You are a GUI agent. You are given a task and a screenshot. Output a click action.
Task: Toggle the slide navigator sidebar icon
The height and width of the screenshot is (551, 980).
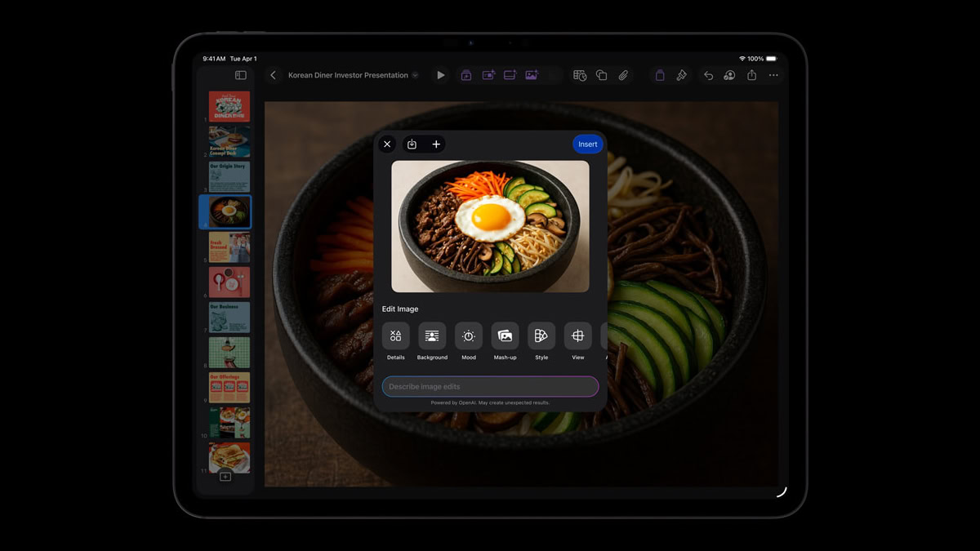240,74
